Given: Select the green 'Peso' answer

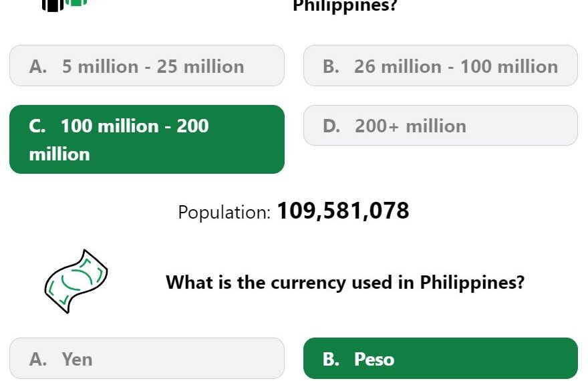Looking at the screenshot, I should [440, 358].
